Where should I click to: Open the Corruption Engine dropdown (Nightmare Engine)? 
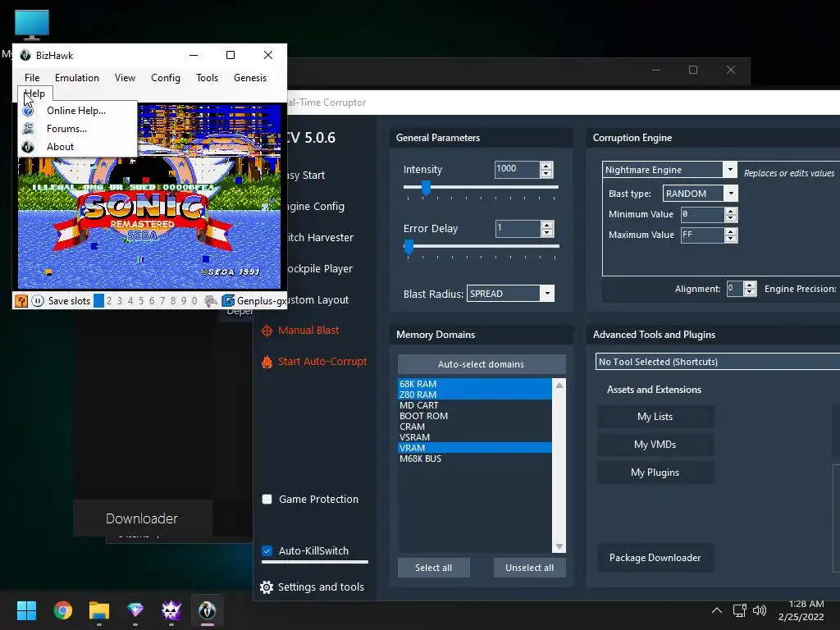pos(729,170)
